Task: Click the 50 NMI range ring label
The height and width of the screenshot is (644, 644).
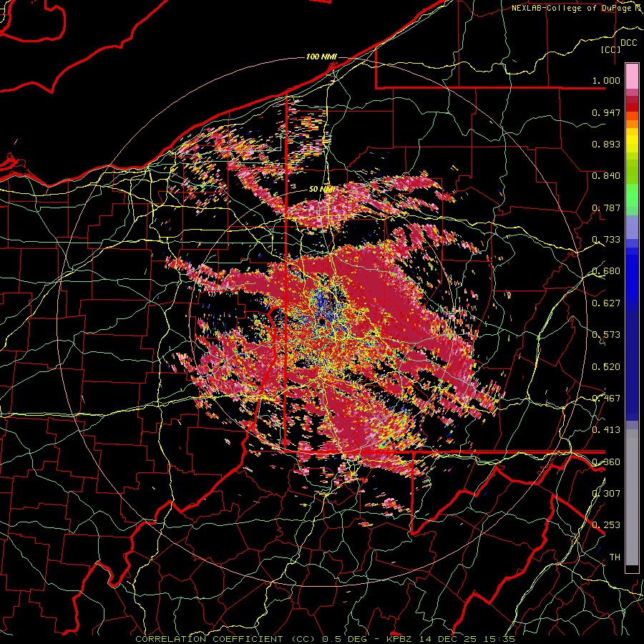Action: point(321,190)
